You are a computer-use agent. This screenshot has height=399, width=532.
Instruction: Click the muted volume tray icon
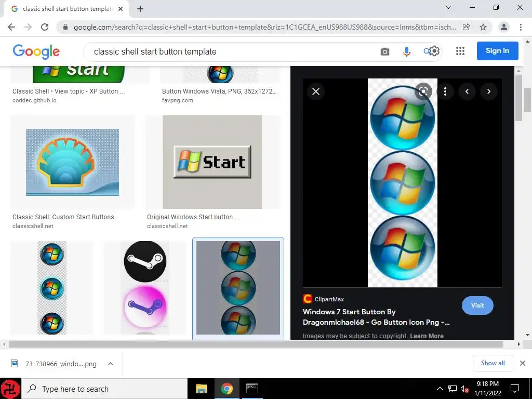[x=464, y=389]
